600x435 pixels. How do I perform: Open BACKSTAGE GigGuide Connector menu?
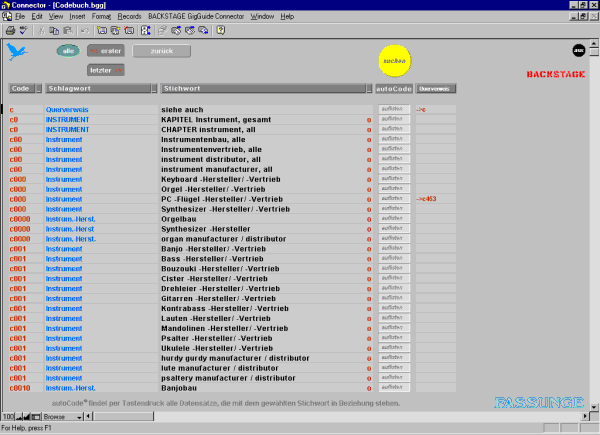coord(196,17)
